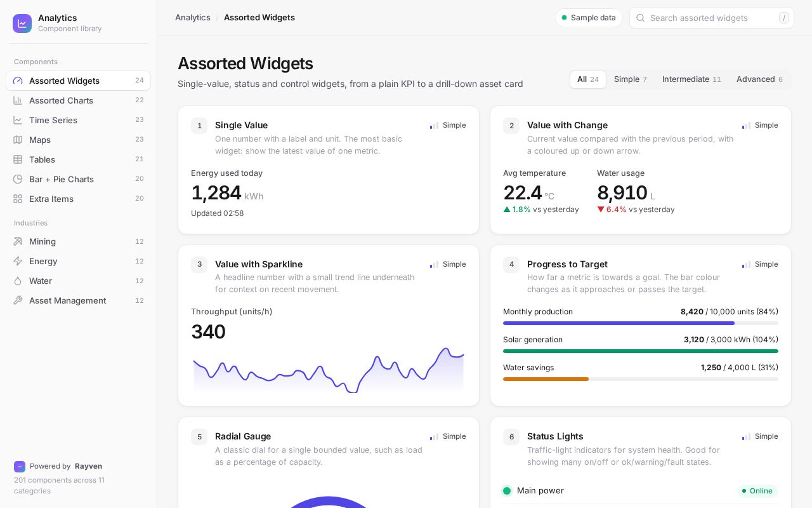Show Intermediate widgets tab
This screenshot has width=812, height=508.
tap(691, 79)
